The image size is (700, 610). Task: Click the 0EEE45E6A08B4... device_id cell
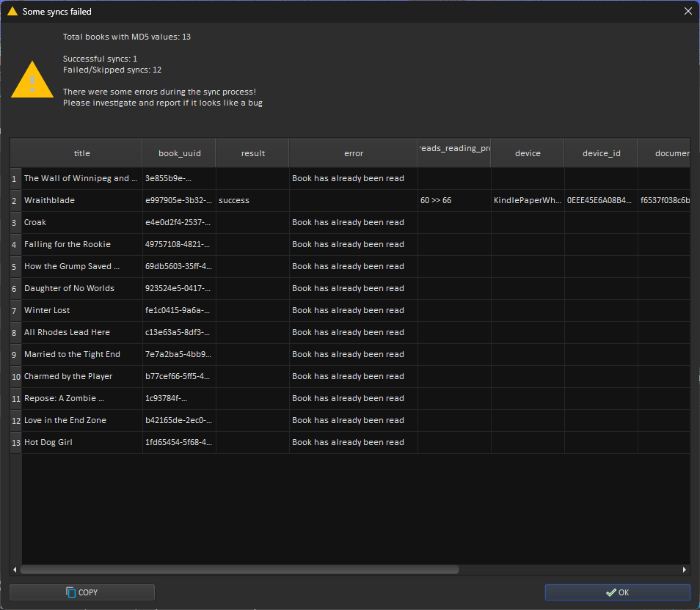pos(601,200)
